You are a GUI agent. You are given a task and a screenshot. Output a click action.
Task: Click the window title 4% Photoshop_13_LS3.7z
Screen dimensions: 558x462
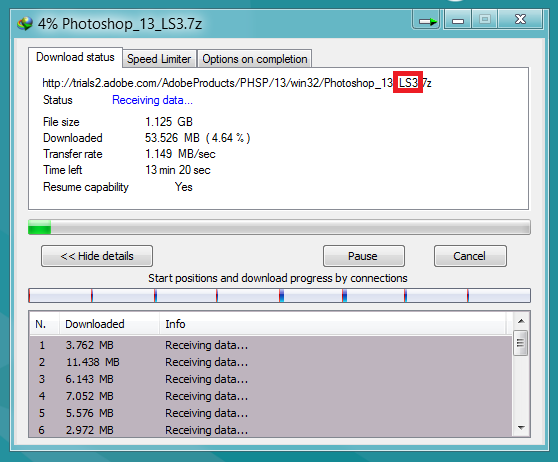[120, 24]
